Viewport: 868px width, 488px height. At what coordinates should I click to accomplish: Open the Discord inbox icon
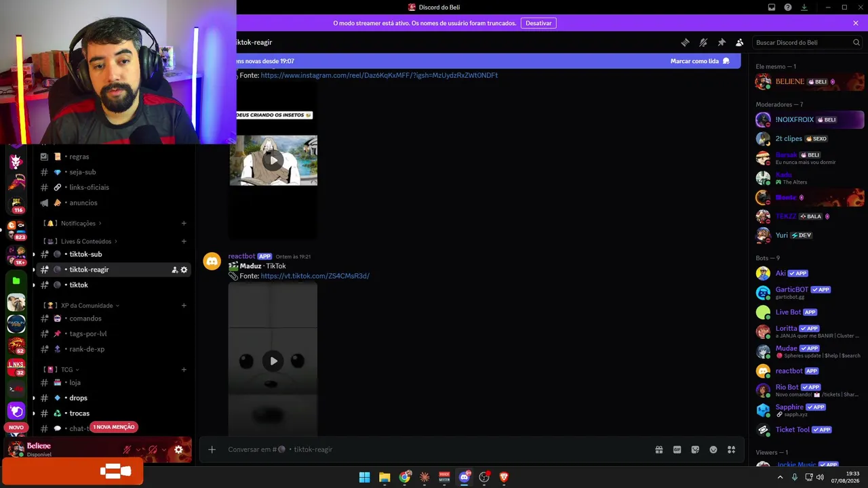[x=772, y=7]
